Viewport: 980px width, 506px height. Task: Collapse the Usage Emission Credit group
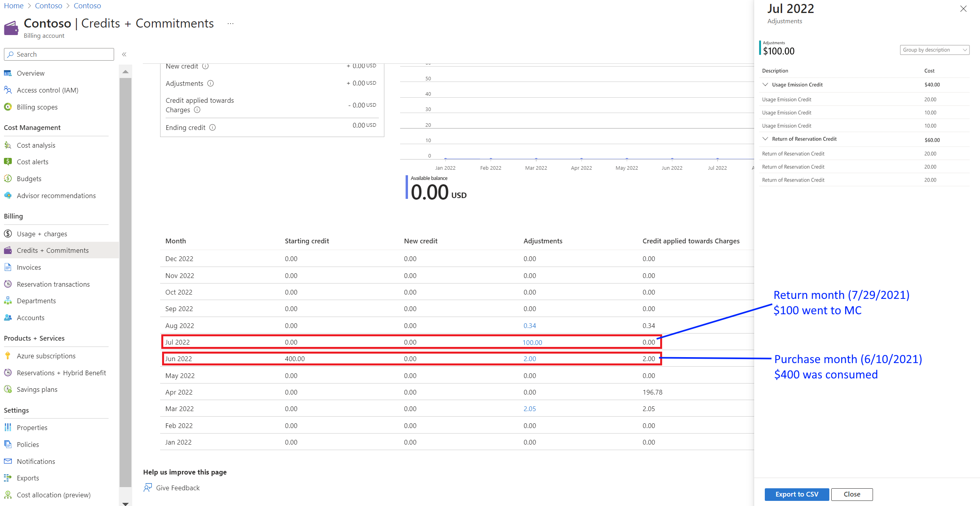click(765, 85)
